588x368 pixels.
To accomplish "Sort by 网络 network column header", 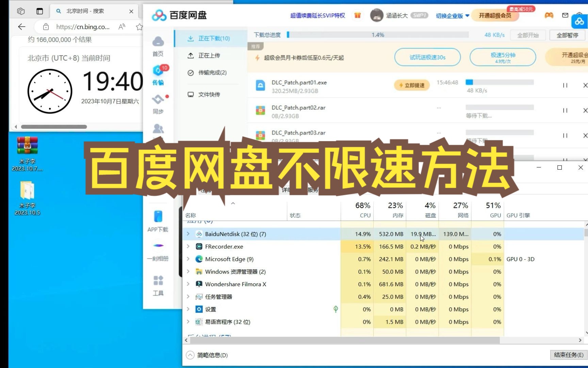I will click(x=455, y=210).
